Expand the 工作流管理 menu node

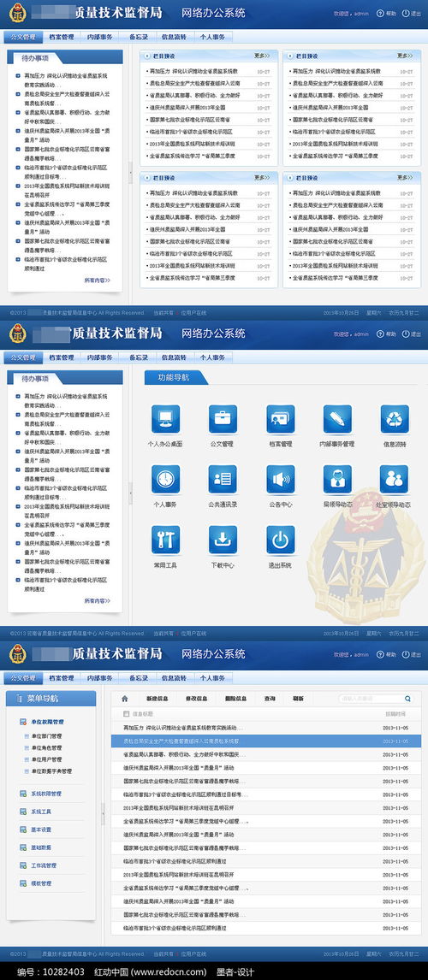point(43,865)
